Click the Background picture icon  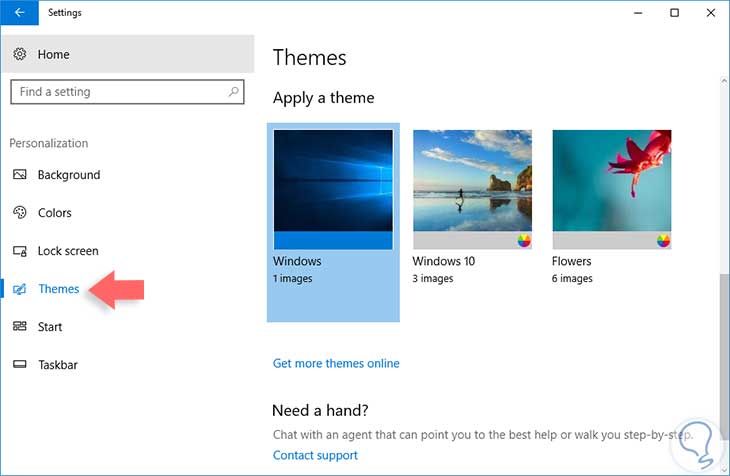(20, 175)
